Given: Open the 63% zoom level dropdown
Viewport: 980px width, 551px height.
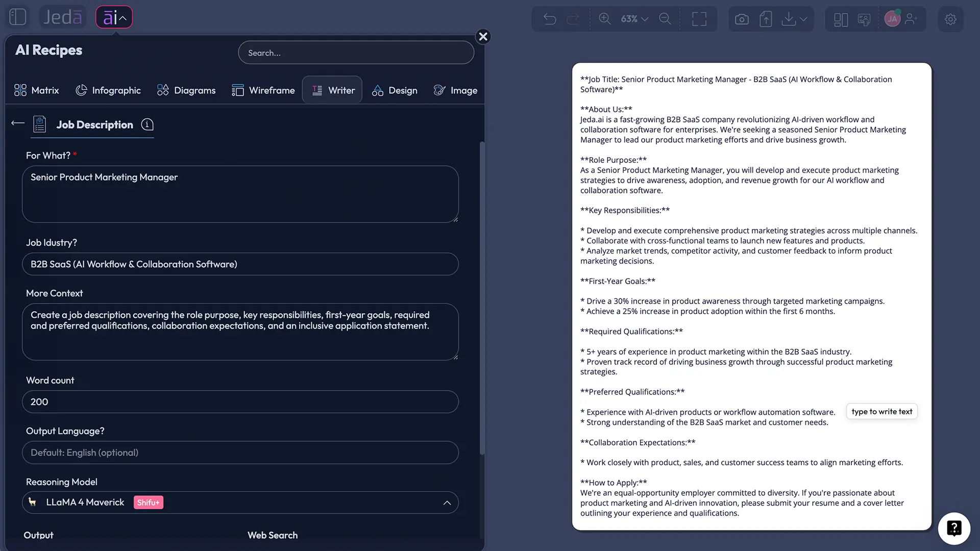Looking at the screenshot, I should click(x=634, y=19).
